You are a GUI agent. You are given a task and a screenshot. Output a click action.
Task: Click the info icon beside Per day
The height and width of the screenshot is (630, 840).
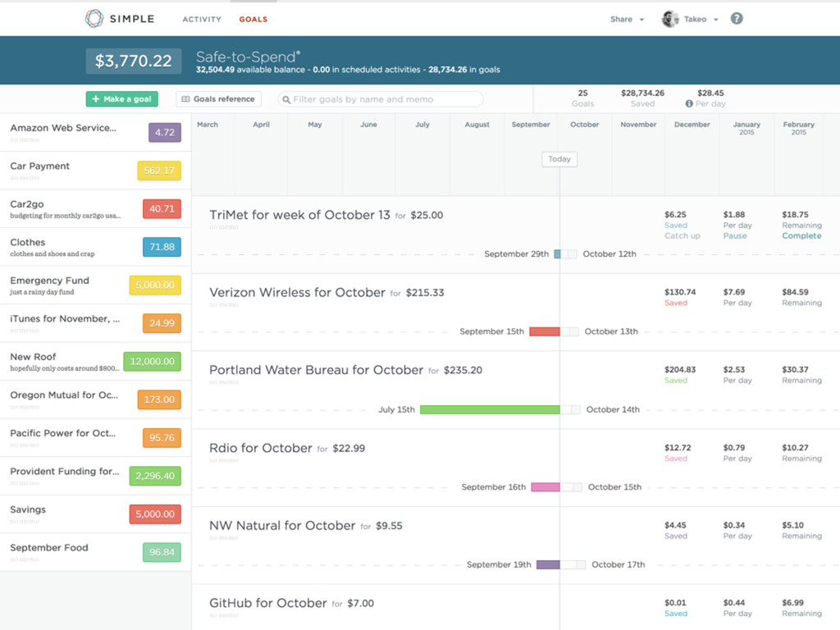click(689, 103)
